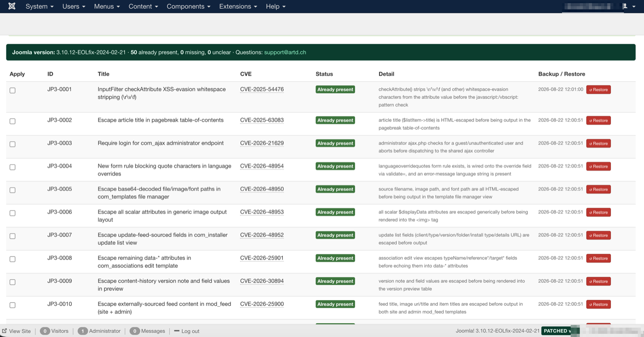Click the Joomla logo icon

point(12,6)
